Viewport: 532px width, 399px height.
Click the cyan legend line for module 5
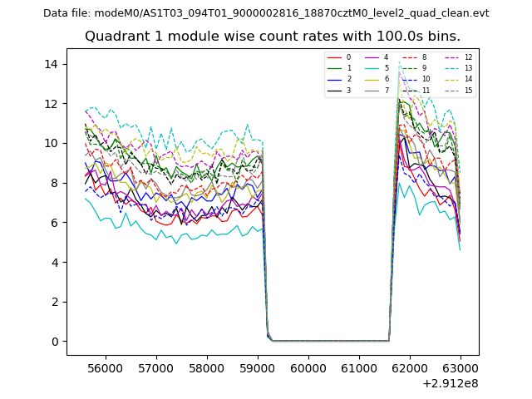point(372,68)
